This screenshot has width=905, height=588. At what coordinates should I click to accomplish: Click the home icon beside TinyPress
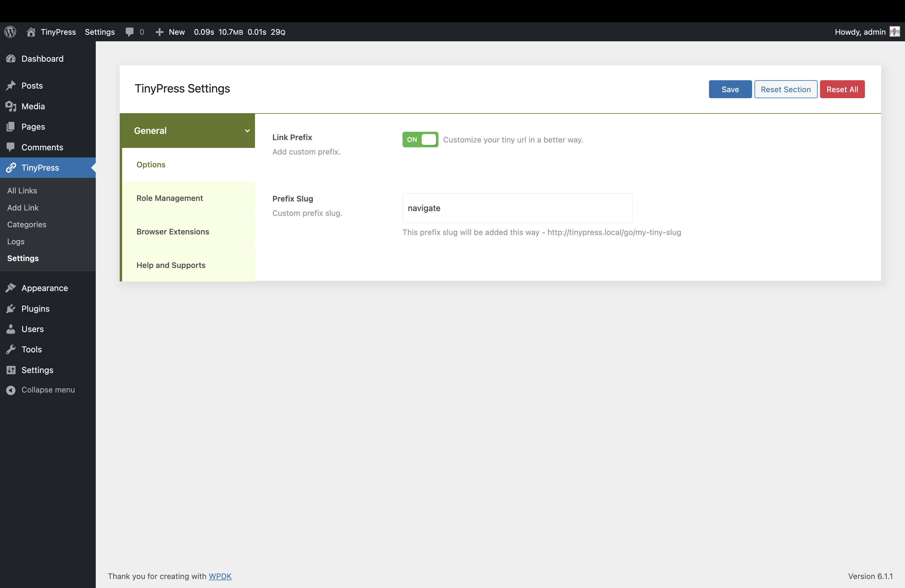tap(31, 32)
